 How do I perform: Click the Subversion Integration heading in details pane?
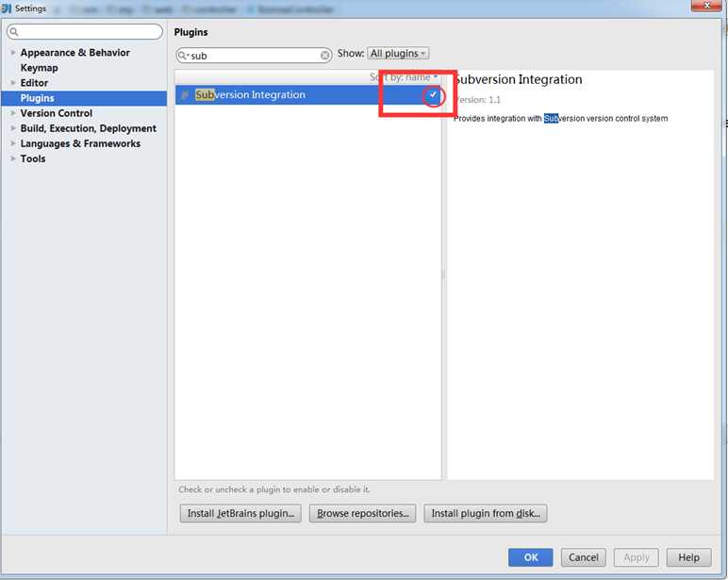(x=518, y=79)
